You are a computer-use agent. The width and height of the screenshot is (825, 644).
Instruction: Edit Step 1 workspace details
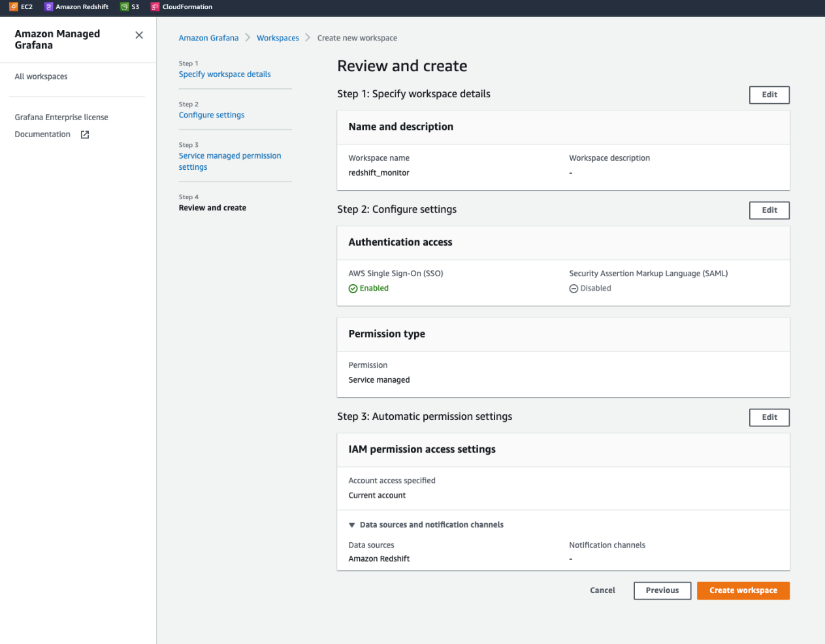click(769, 95)
